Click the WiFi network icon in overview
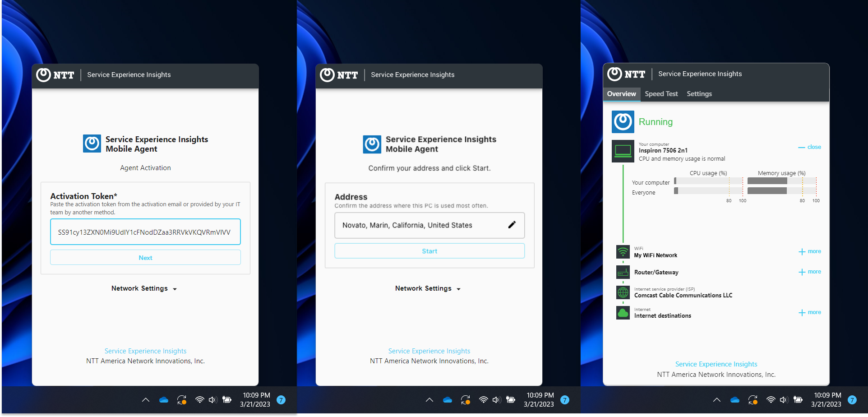Screen dimensions: 868x417 (x=623, y=252)
